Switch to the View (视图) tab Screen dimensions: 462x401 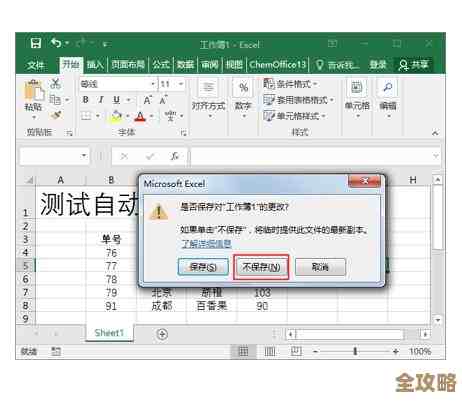(234, 65)
